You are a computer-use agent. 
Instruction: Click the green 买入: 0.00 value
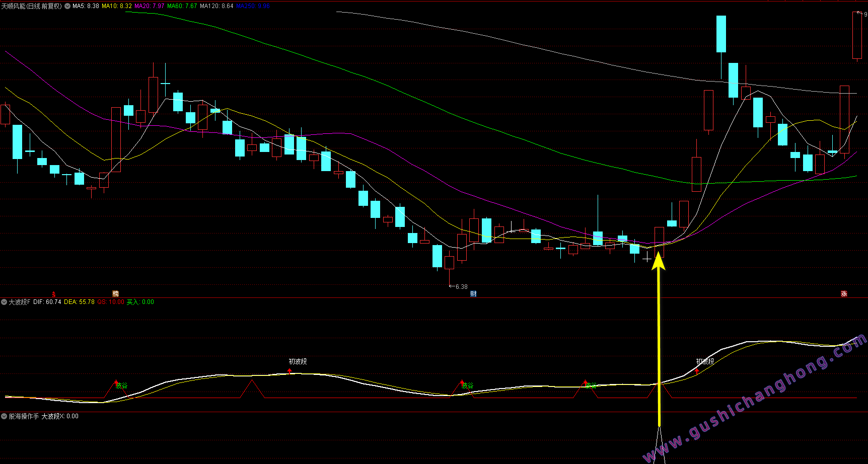tap(140, 302)
